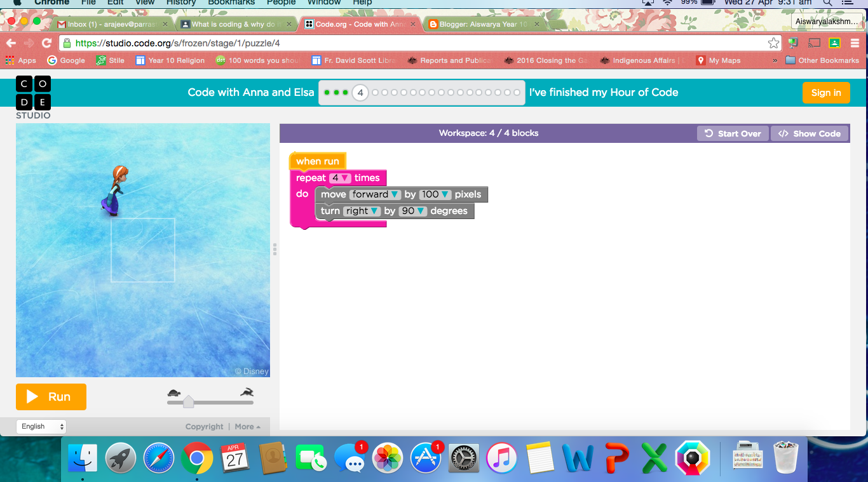Screen dimensions: 868x482
Task: Open the Stile bookmark
Action: tap(111, 60)
